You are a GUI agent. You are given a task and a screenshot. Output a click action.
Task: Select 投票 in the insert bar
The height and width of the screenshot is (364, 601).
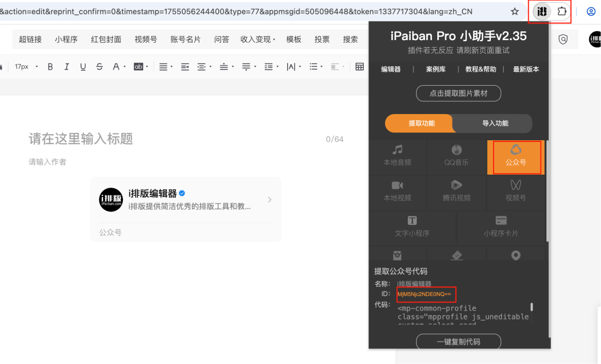point(322,39)
